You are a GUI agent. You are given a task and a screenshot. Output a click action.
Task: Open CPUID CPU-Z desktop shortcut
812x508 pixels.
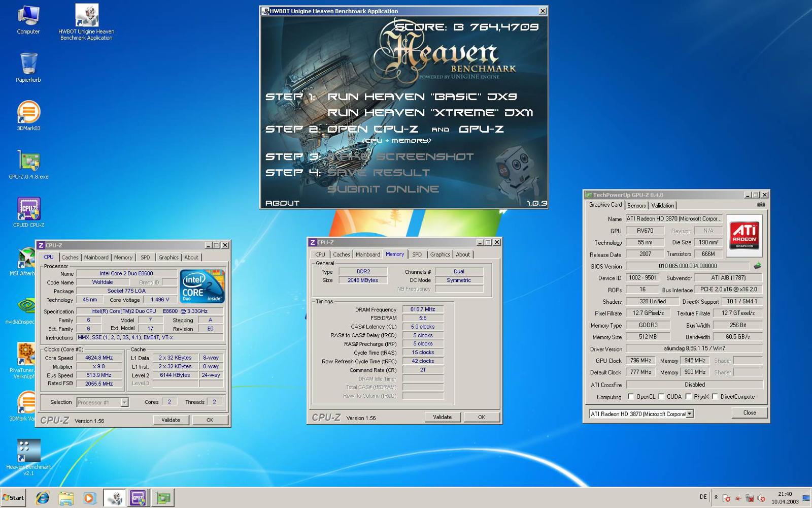click(28, 212)
